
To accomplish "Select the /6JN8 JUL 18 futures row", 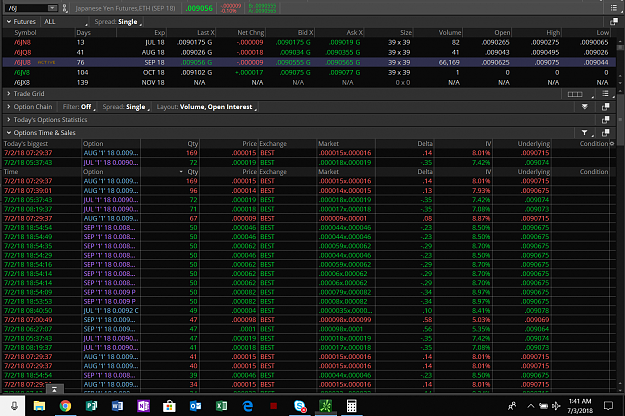I will tap(309, 42).
